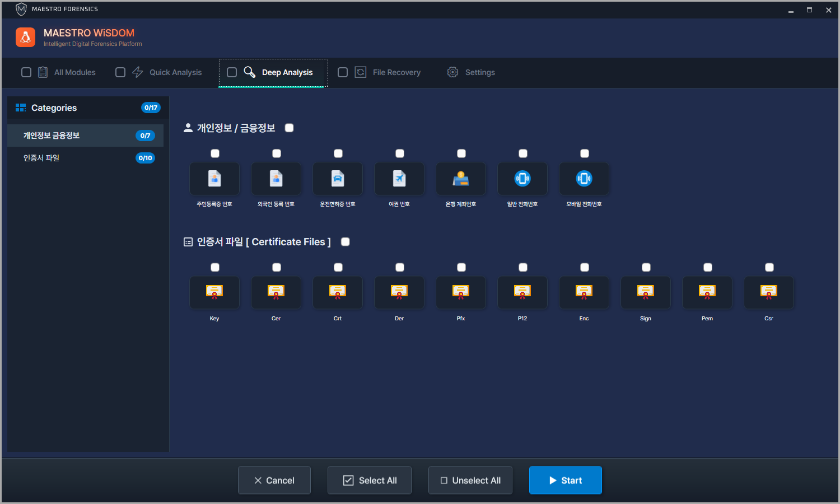The height and width of the screenshot is (504, 840).
Task: Select the 운전면허증 번호 driver license icon
Action: [338, 179]
